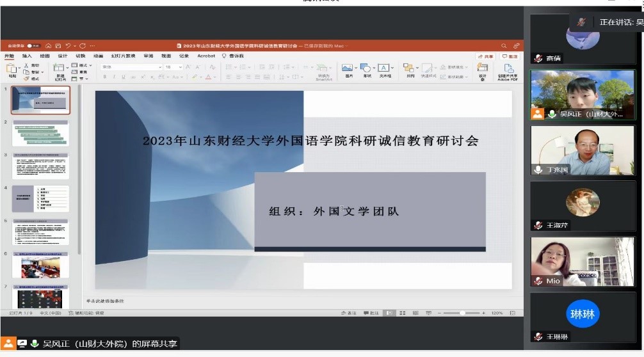Open the 插入 (Insert) ribbon tab
This screenshot has width=644, height=357.
coord(27,56)
